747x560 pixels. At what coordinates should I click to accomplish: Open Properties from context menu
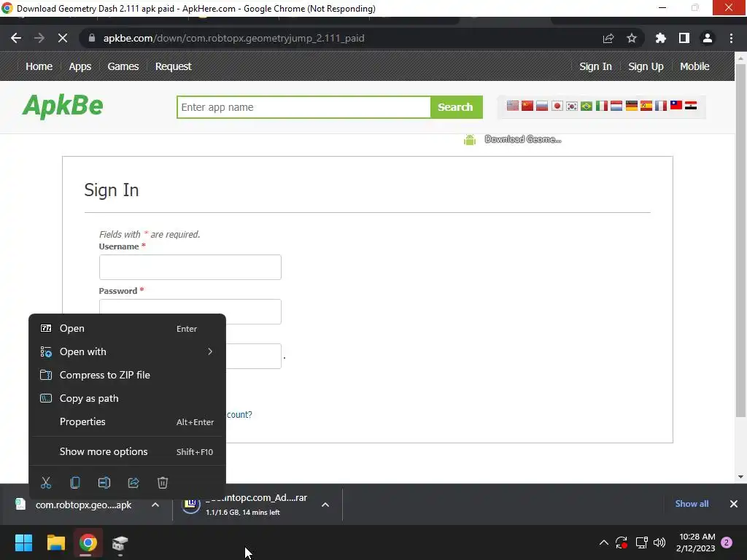coord(127,421)
